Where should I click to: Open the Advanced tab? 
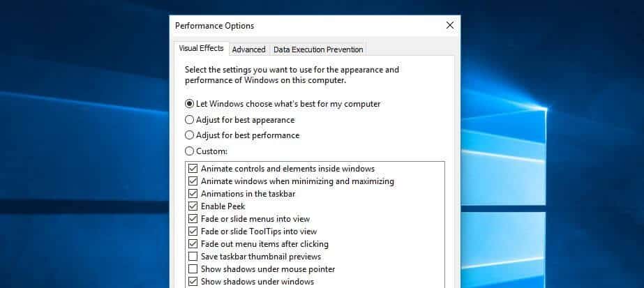pos(248,50)
